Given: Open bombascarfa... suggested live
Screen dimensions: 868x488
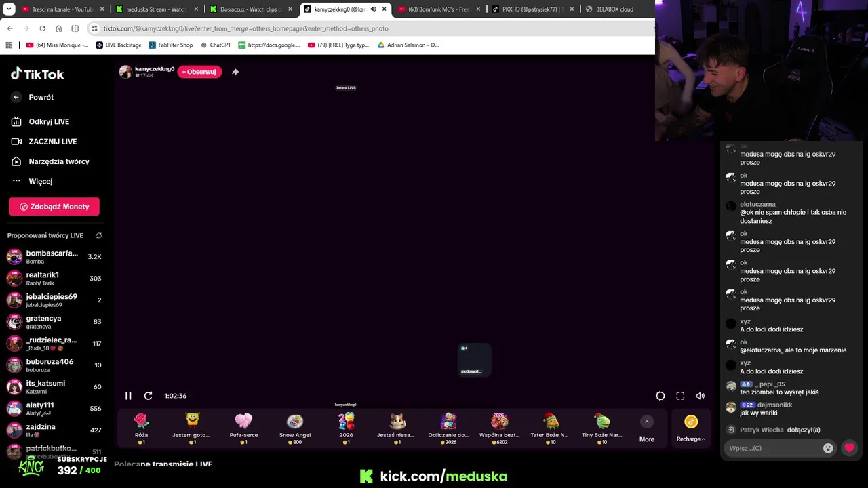Looking at the screenshot, I should pyautogui.click(x=54, y=257).
